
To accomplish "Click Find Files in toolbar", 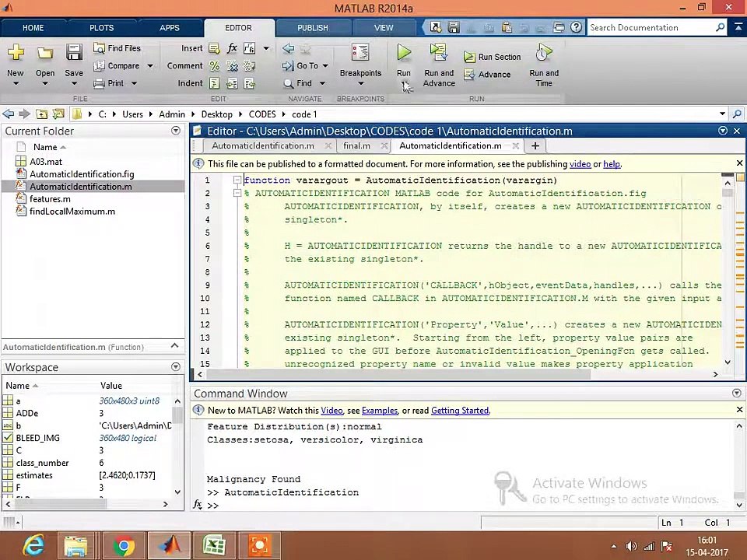I will click(x=117, y=48).
